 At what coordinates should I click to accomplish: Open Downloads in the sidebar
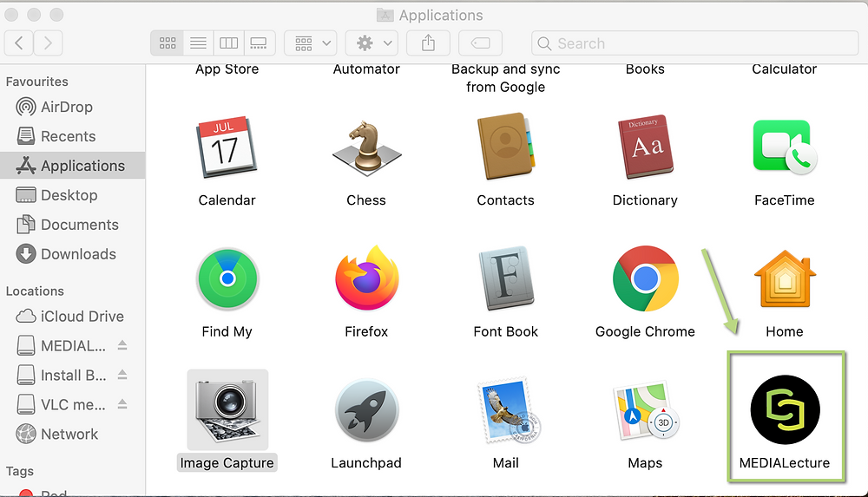click(x=73, y=253)
